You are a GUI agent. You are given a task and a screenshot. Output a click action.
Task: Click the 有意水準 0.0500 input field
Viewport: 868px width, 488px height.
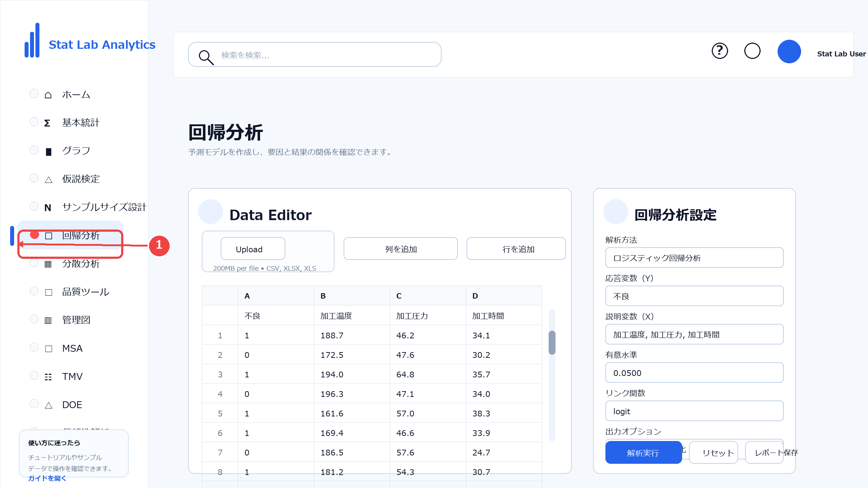[x=694, y=373]
